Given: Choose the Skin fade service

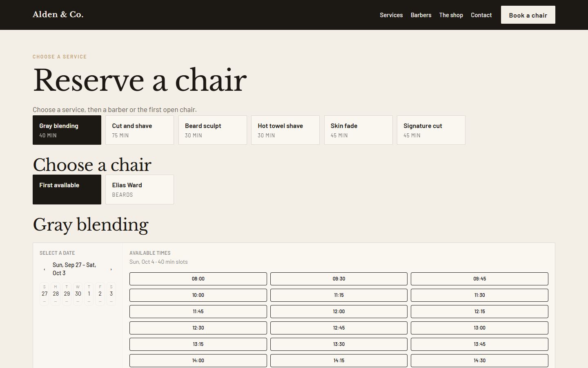Looking at the screenshot, I should pos(359,130).
